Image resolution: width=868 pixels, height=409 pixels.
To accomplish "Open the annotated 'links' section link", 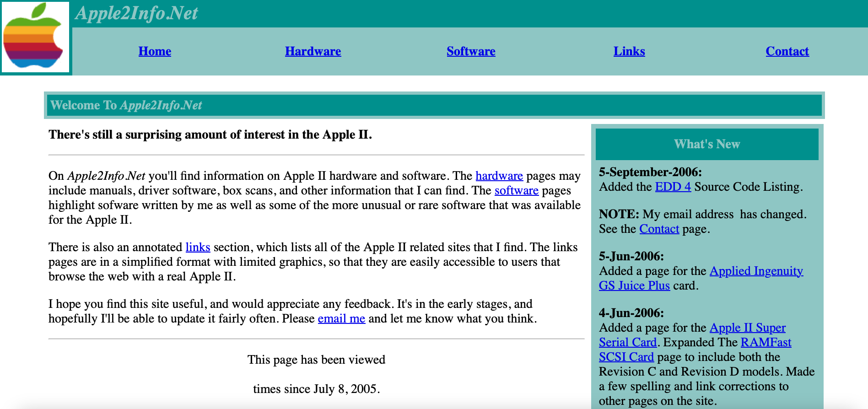I will coord(198,248).
